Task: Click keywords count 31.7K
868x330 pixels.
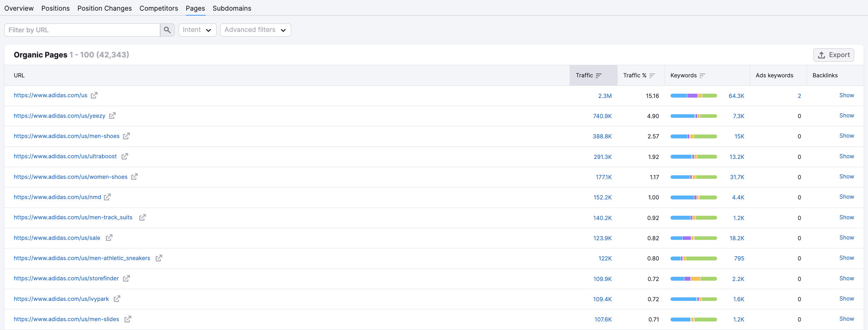Action: click(737, 177)
